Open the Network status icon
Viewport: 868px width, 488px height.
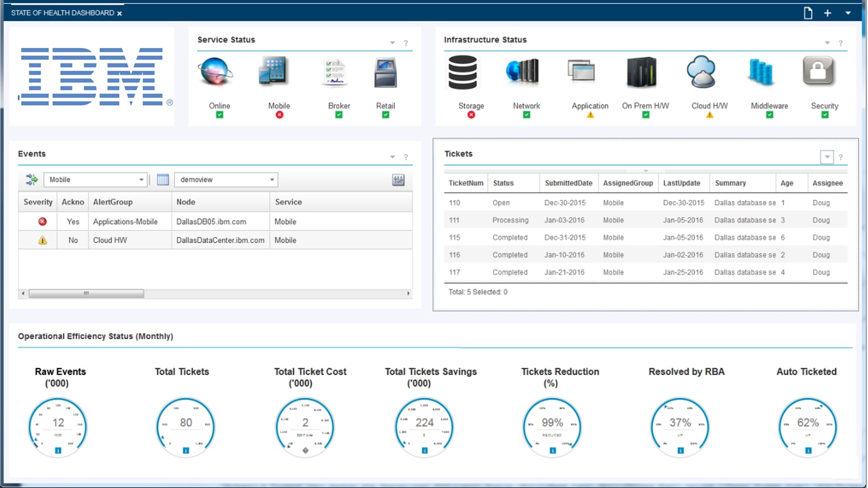coord(524,72)
